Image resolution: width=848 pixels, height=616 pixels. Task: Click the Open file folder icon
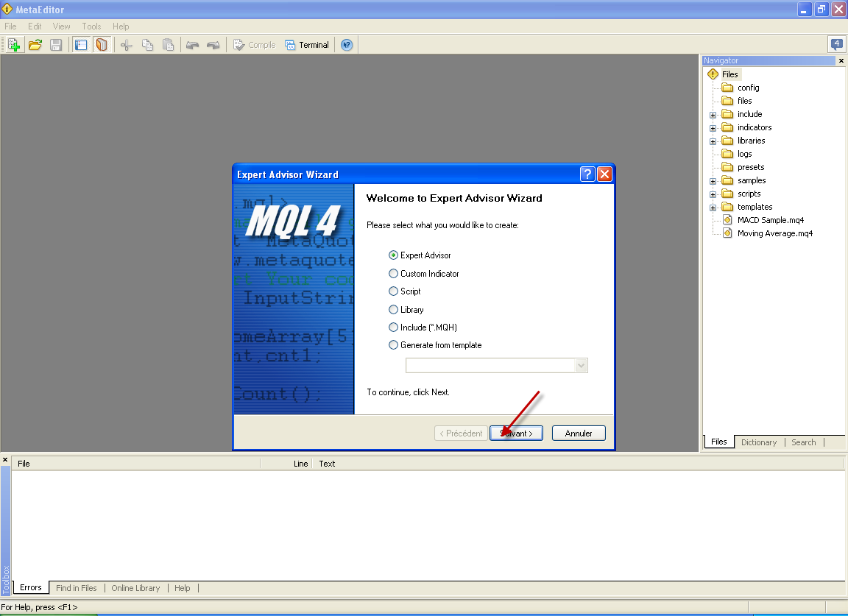point(35,45)
